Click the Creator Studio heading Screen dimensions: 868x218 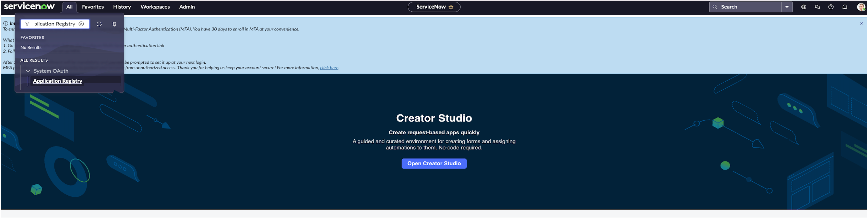434,118
